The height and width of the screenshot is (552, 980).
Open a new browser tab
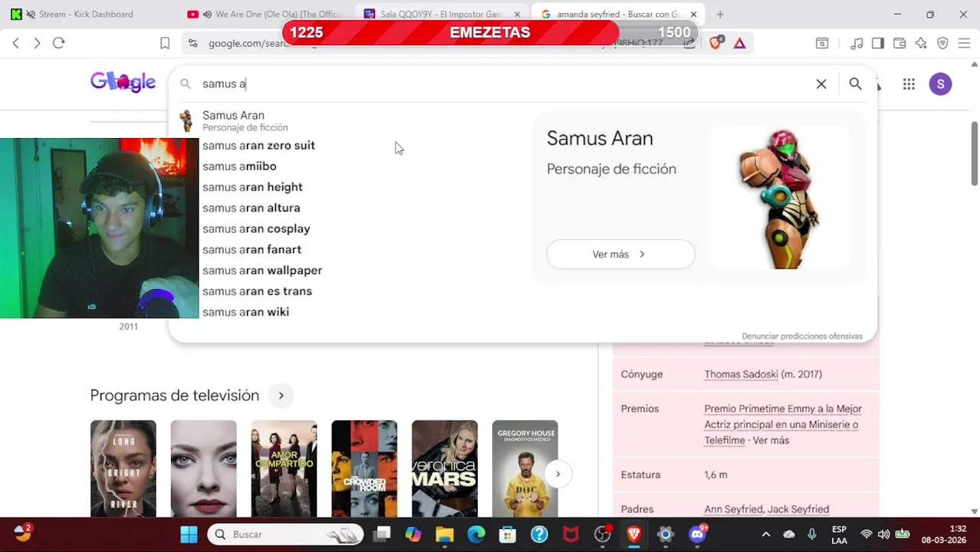[719, 14]
